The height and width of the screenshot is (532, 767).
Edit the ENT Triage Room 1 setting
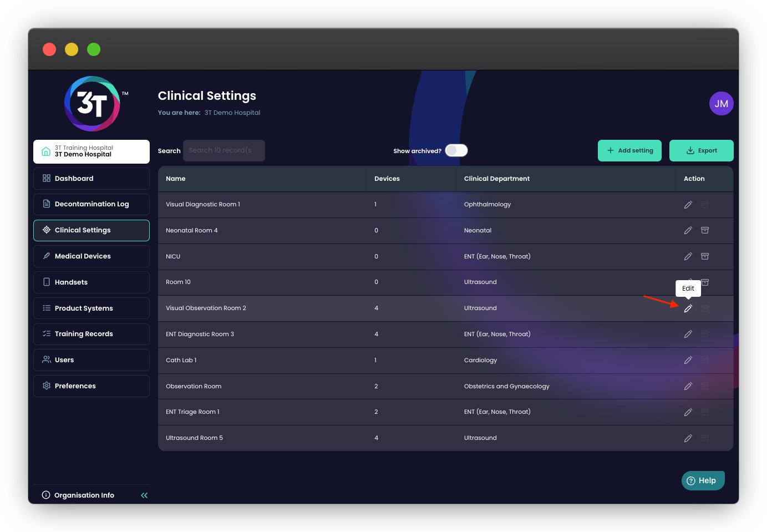[688, 412]
